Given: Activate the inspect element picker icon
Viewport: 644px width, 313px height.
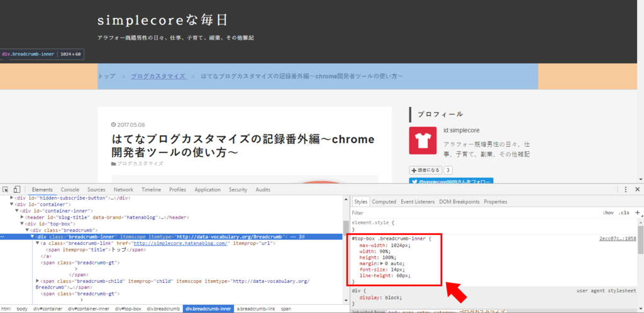Looking at the screenshot, I should 5,190.
